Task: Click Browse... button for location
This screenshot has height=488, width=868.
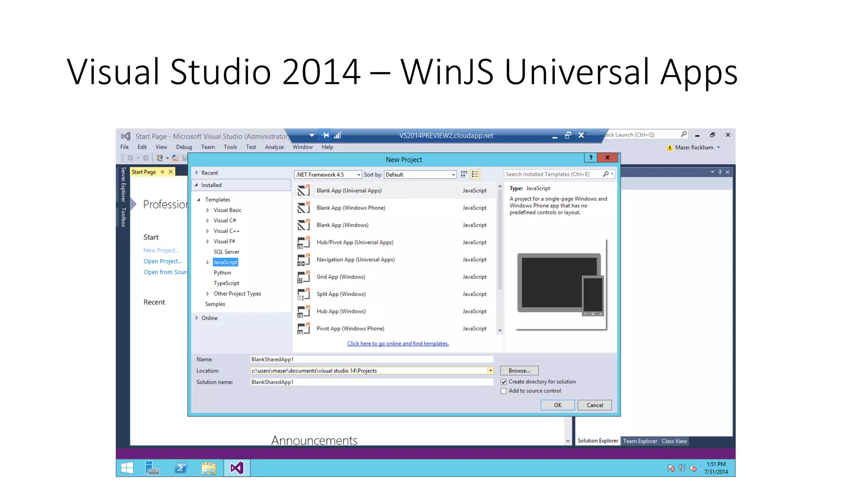Action: click(x=519, y=371)
